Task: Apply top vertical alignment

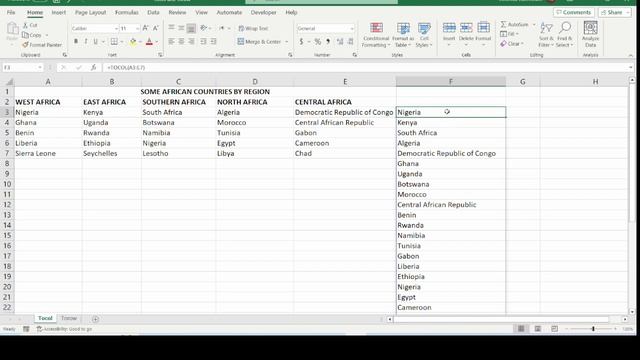Action: tap(171, 28)
